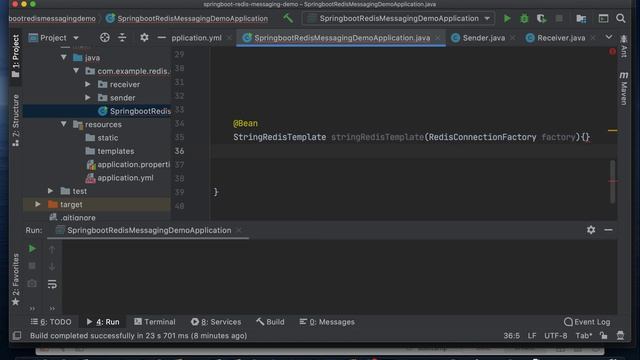
Task: Click the Stop square in Run panel
Action: [x=32, y=266]
